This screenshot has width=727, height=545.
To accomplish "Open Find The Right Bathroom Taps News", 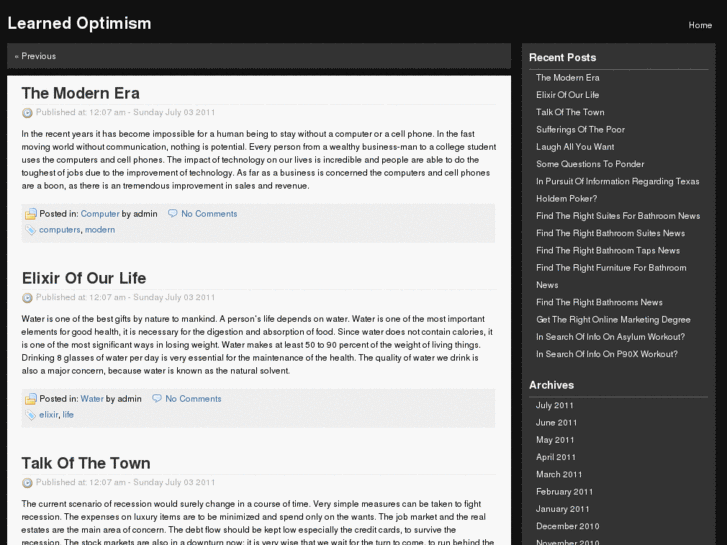I will [608, 250].
